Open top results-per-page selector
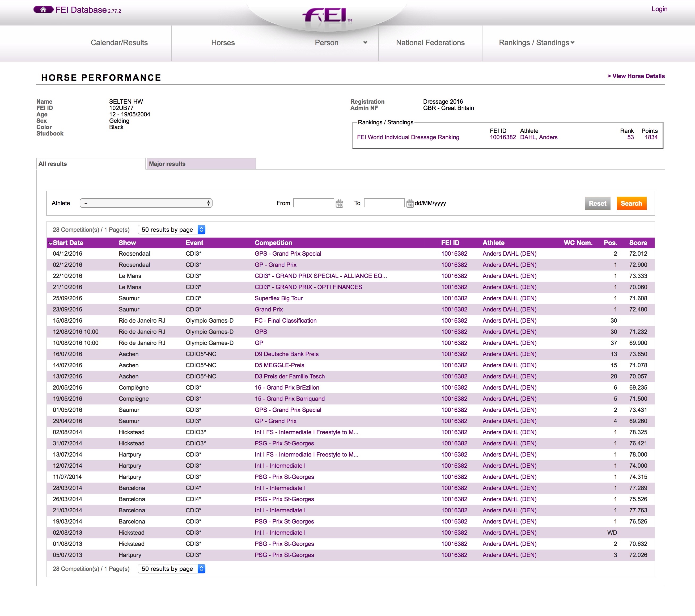This screenshot has height=616, width=695. (x=171, y=230)
